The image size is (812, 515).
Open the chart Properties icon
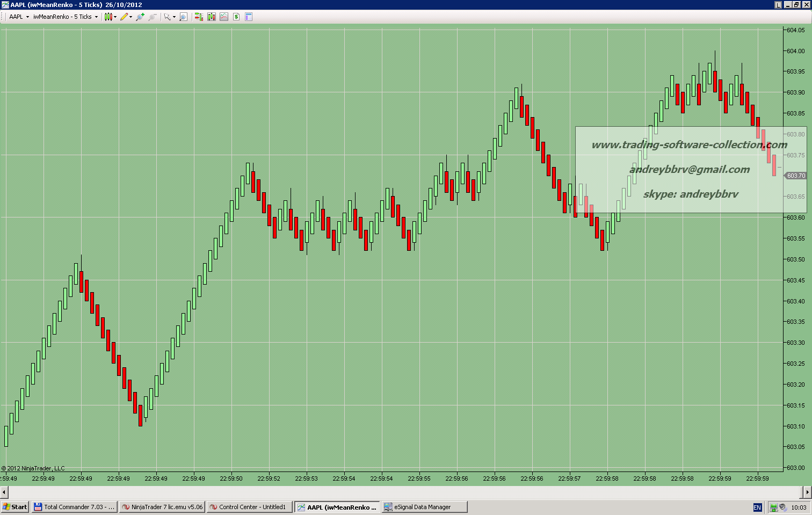click(x=249, y=17)
